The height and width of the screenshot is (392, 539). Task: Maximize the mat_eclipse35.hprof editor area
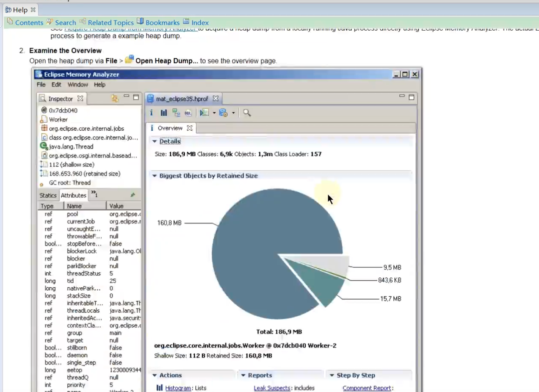[x=411, y=97]
